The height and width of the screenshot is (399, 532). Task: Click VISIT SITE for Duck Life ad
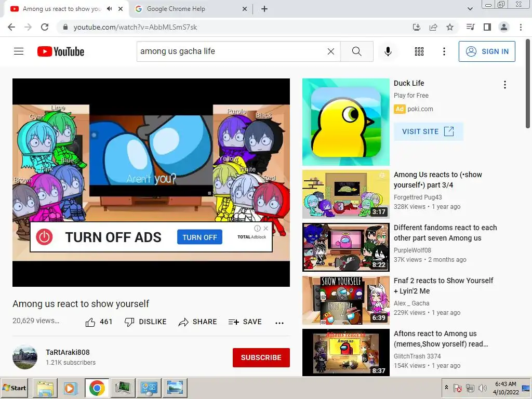pos(428,131)
